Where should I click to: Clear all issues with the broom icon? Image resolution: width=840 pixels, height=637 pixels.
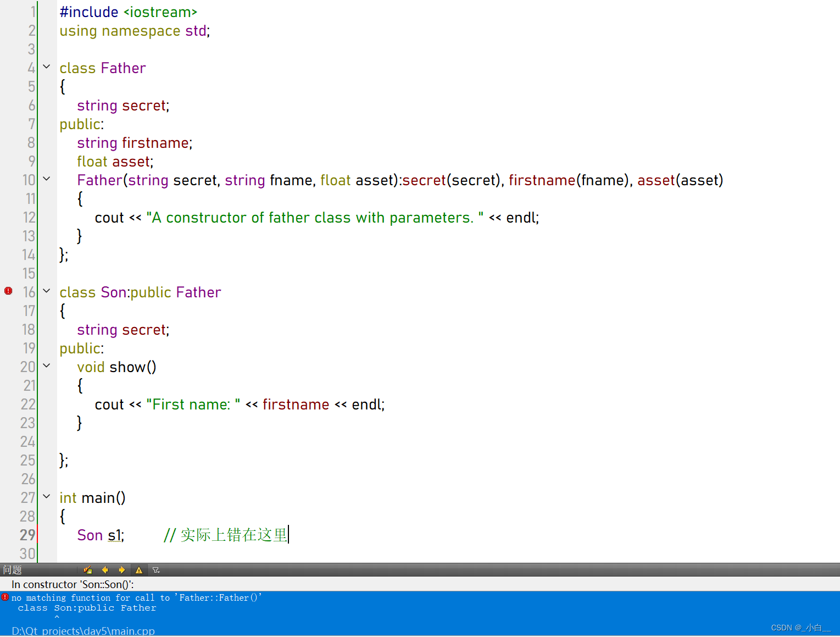[x=88, y=570]
